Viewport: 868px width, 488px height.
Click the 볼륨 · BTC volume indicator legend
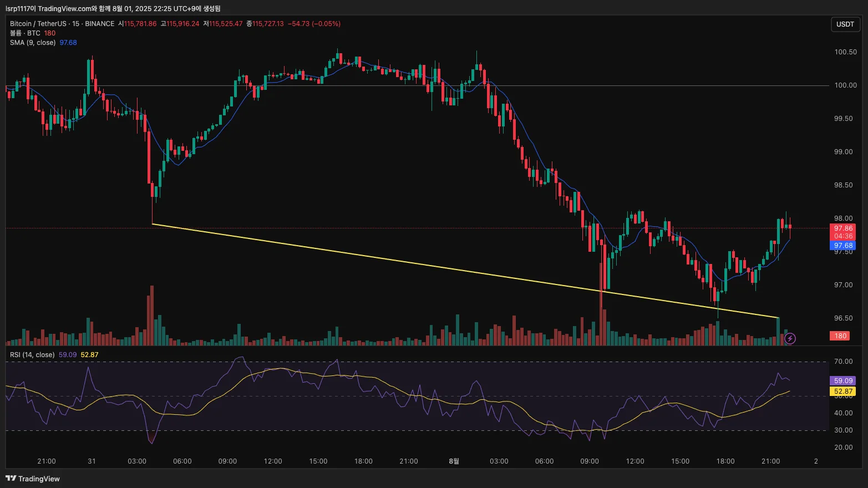[x=25, y=33]
